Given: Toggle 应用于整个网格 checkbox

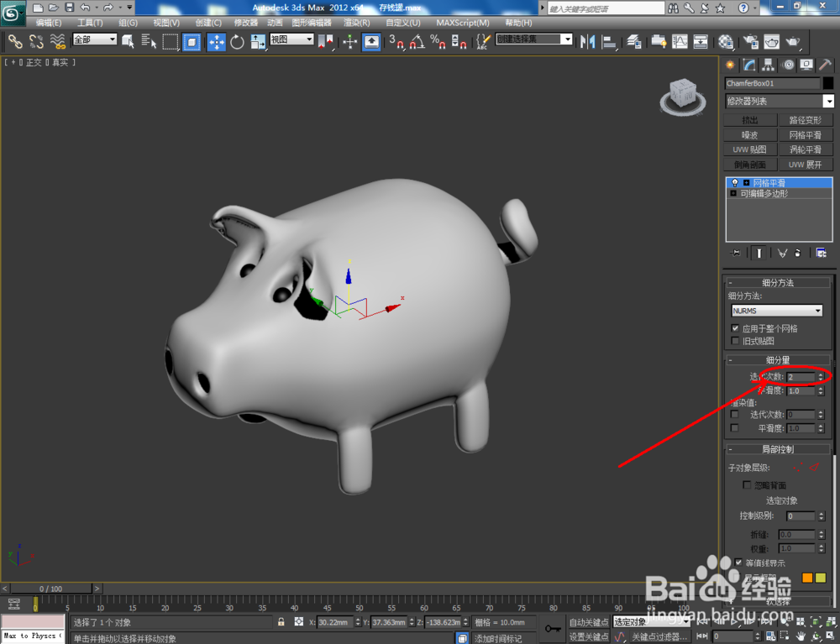Looking at the screenshot, I should point(735,328).
